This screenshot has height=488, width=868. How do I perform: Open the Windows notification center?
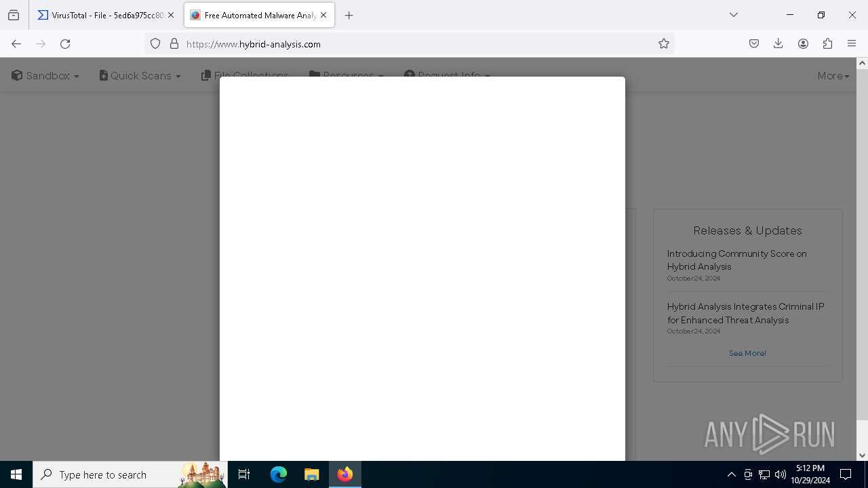click(846, 474)
